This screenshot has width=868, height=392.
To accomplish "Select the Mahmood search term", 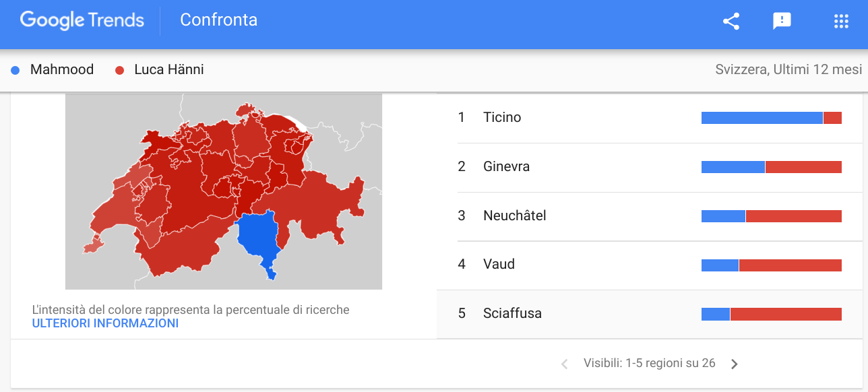I will pos(62,69).
